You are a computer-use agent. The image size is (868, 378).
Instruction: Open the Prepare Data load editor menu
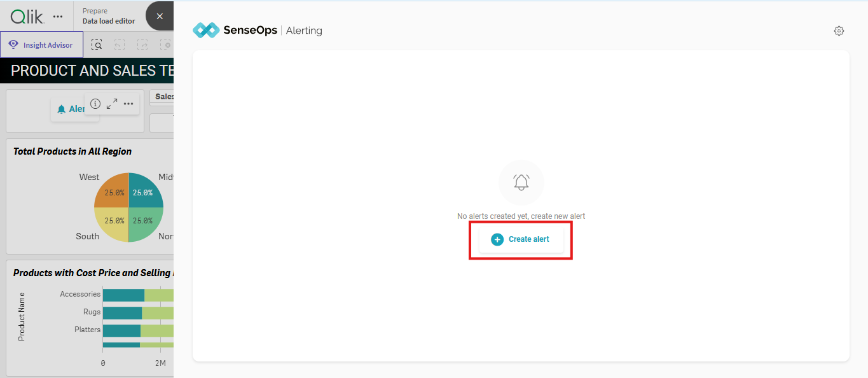pyautogui.click(x=109, y=16)
